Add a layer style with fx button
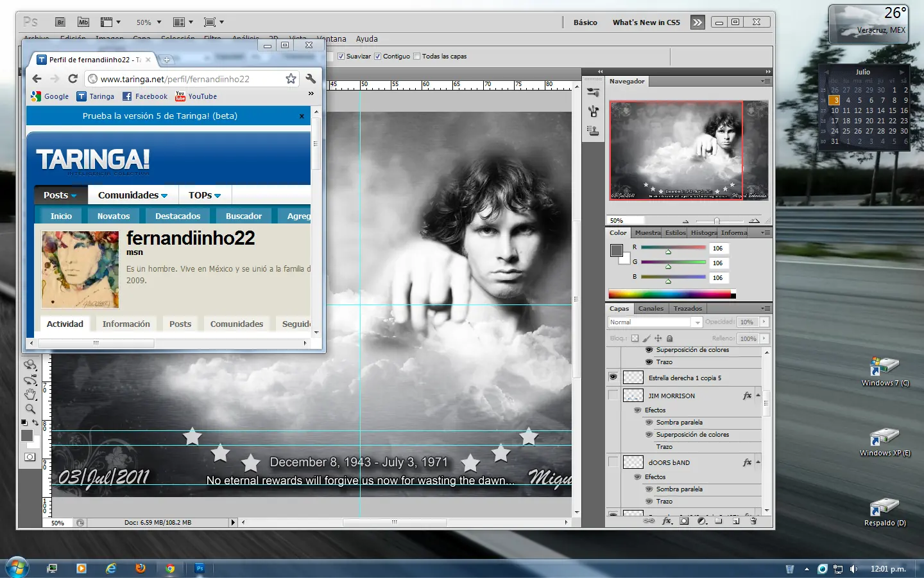 tap(667, 521)
